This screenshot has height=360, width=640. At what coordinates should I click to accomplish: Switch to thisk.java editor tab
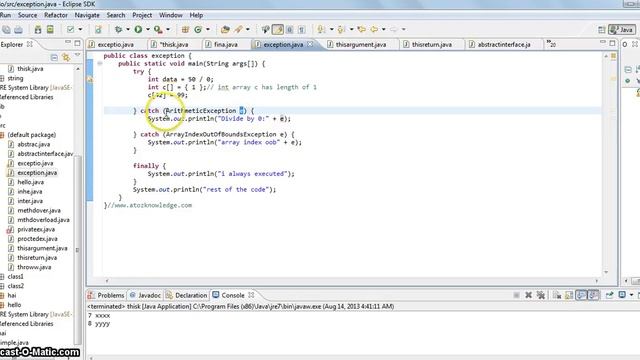(x=173, y=44)
